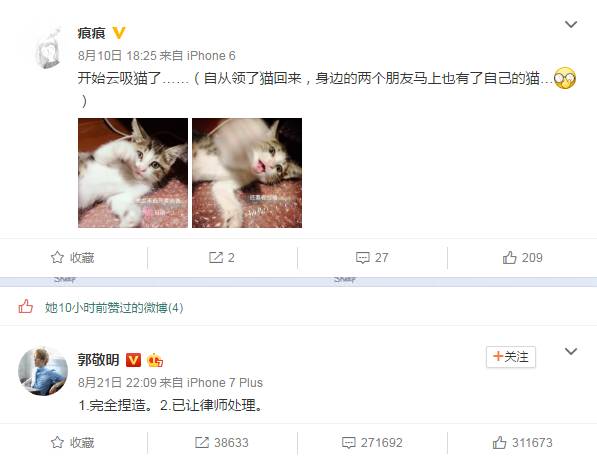This screenshot has width=597, height=460.
Task: Click the star 收藏 icon under 郭敬明's post
Action: pyautogui.click(x=57, y=442)
